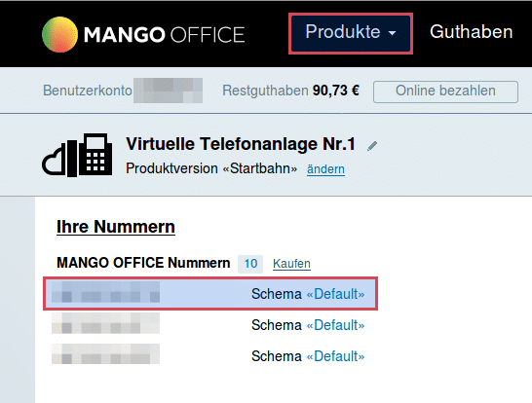Screen dimensions: 532x403
Task: Open Default schema of second number
Action: (335, 325)
